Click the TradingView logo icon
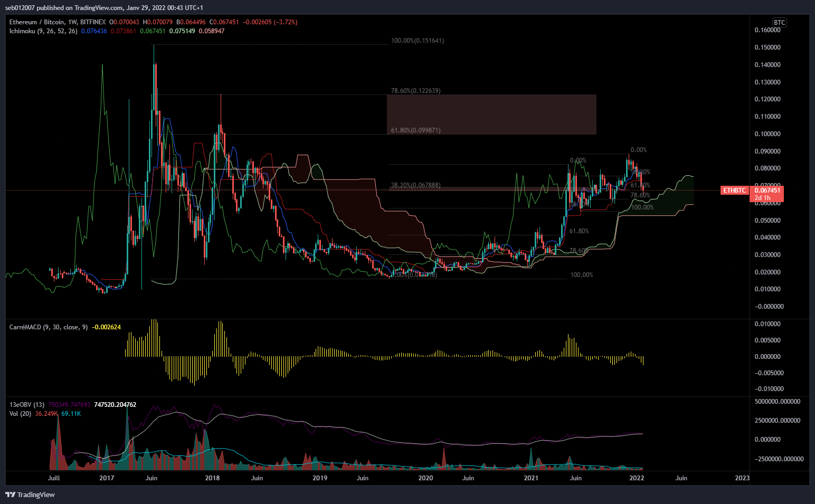This screenshot has height=504, width=815. [10, 495]
